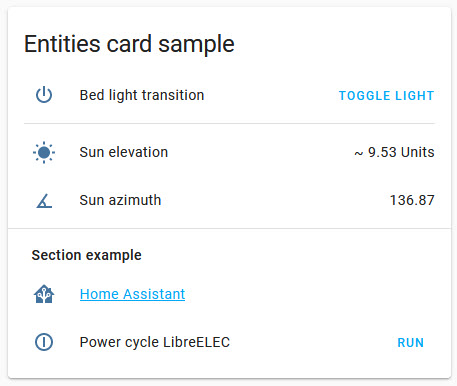457x386 pixels.
Task: Open Sun azimuth entity details
Action: click(x=120, y=200)
